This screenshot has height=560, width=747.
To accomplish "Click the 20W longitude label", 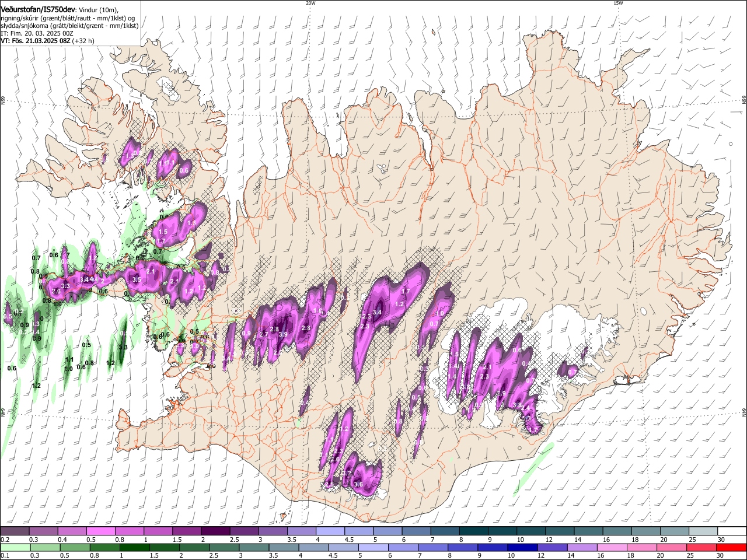I will [x=310, y=3].
